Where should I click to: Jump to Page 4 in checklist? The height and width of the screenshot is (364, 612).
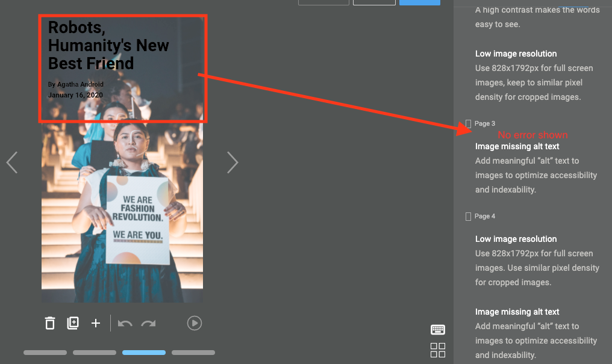(x=485, y=217)
